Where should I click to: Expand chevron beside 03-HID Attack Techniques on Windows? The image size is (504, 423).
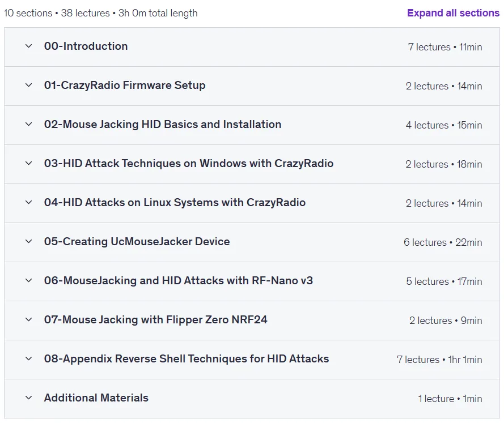(28, 163)
